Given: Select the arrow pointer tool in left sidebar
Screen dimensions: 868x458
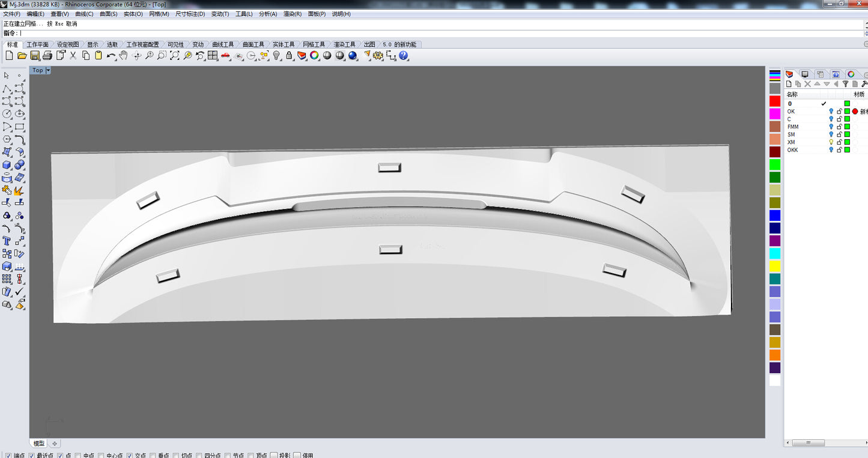Looking at the screenshot, I should tap(7, 76).
